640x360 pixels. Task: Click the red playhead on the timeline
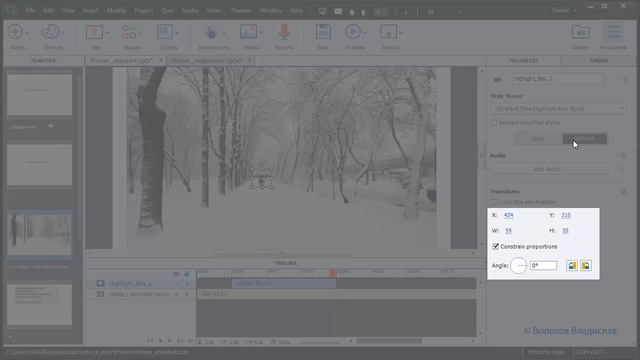coord(333,273)
